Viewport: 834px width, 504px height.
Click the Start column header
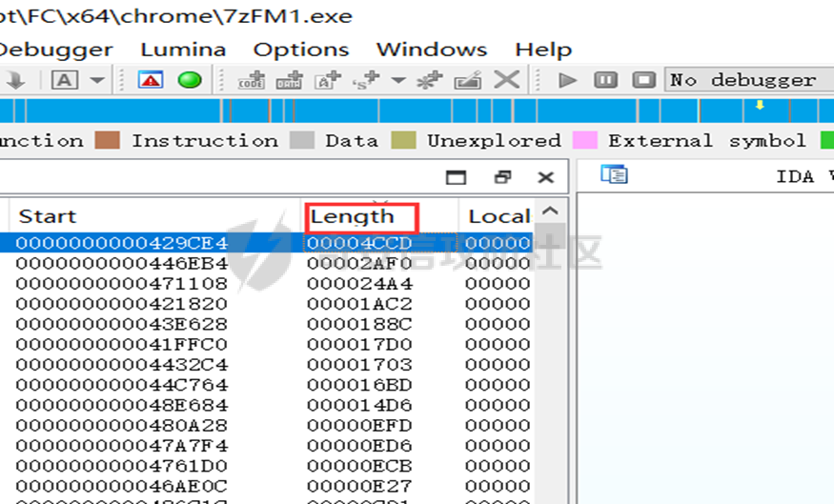coord(48,216)
